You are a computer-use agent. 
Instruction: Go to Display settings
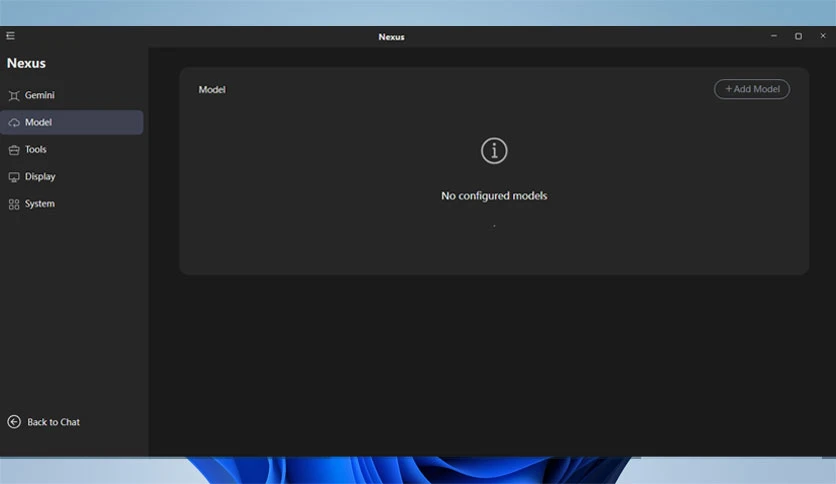tap(72, 177)
